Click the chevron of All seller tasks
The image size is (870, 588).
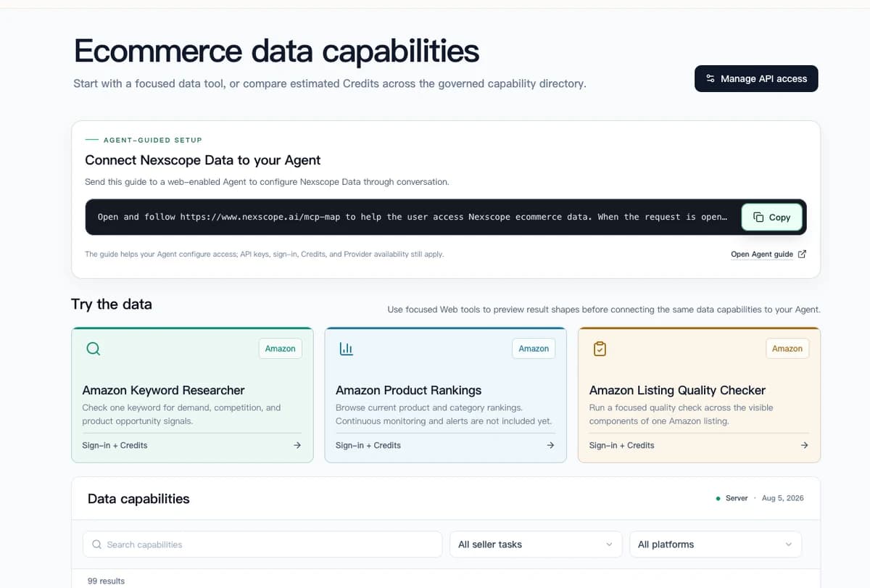pyautogui.click(x=609, y=544)
